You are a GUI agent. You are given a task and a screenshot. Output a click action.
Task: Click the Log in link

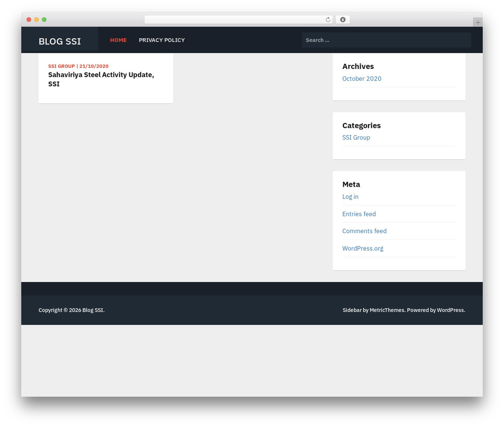tap(350, 197)
